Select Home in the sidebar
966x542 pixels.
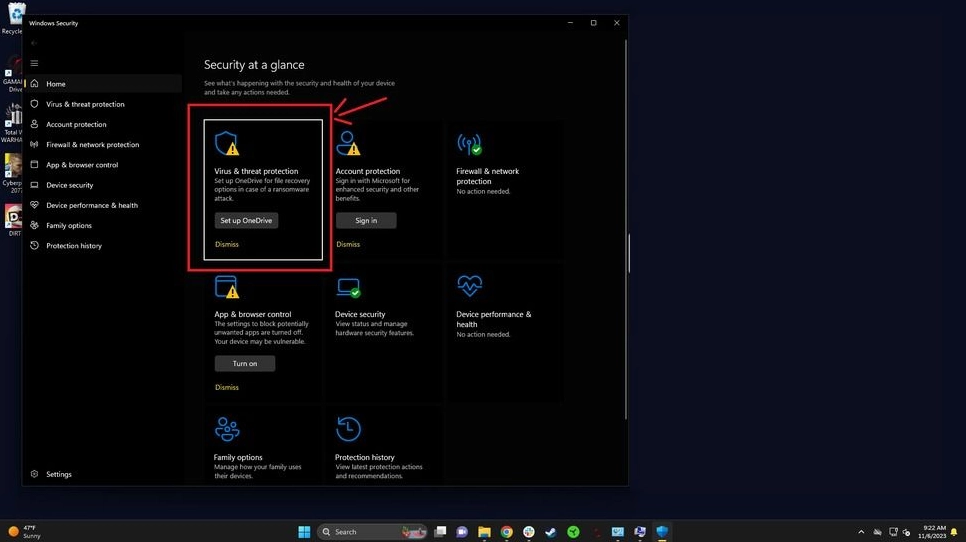click(x=55, y=84)
